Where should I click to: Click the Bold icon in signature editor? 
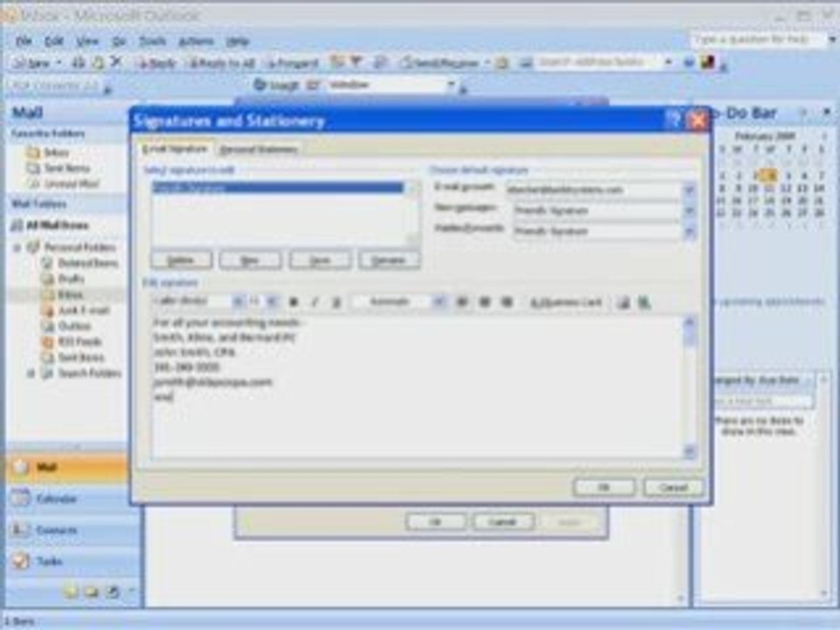point(293,302)
